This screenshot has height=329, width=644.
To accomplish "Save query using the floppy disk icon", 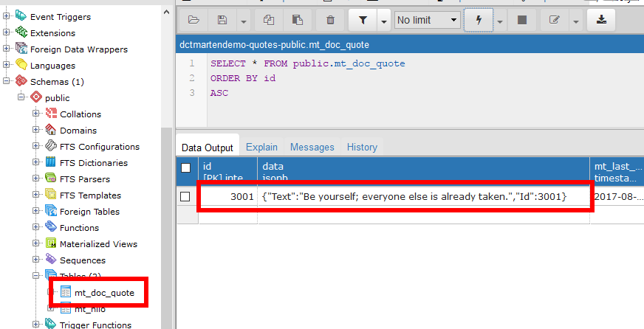I will pyautogui.click(x=222, y=20).
